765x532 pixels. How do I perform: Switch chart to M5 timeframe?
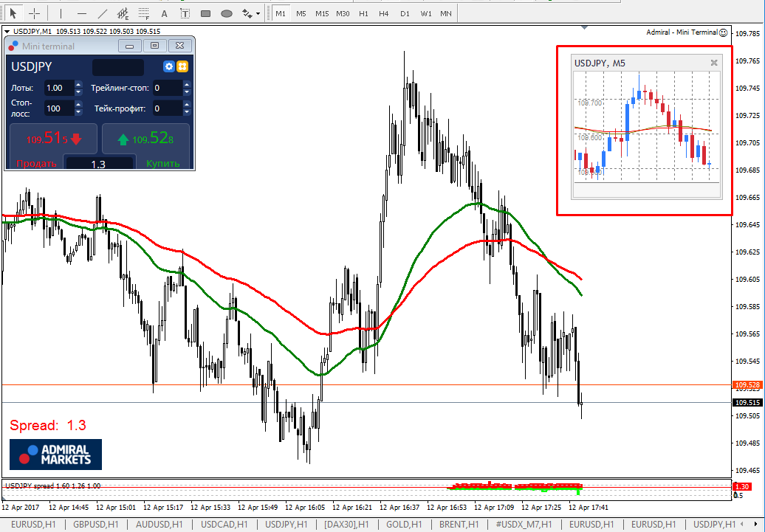[301, 14]
